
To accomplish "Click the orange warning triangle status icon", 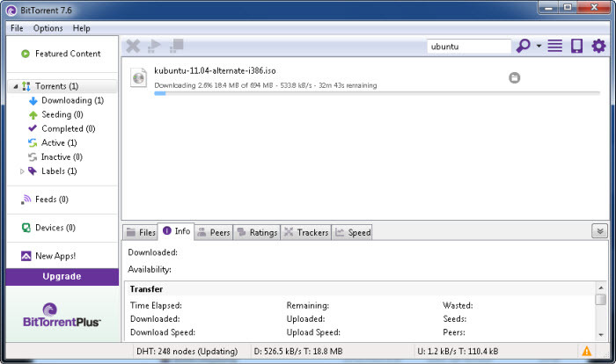I will (x=587, y=351).
